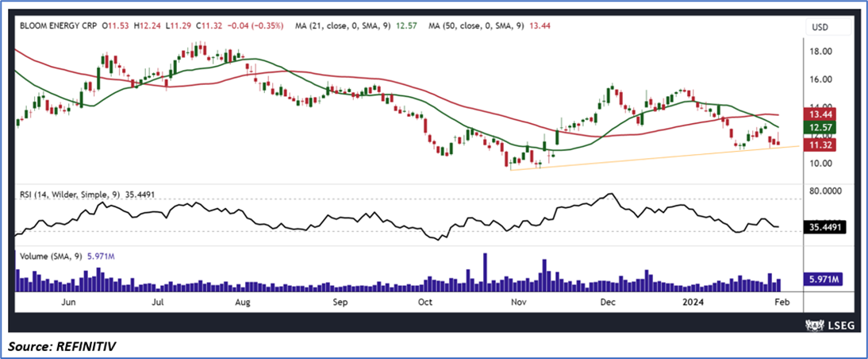Click the blue 5.971M volume tag
The image size is (868, 359).
pyautogui.click(x=824, y=280)
